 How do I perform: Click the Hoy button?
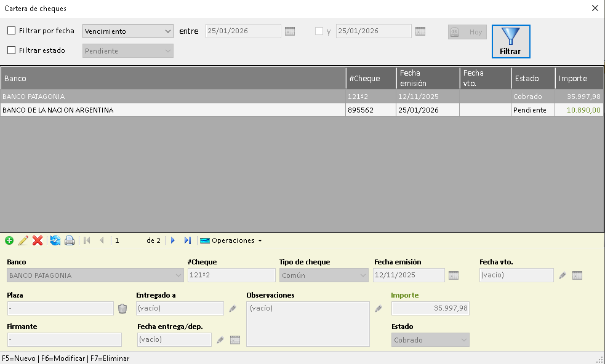coord(467,32)
